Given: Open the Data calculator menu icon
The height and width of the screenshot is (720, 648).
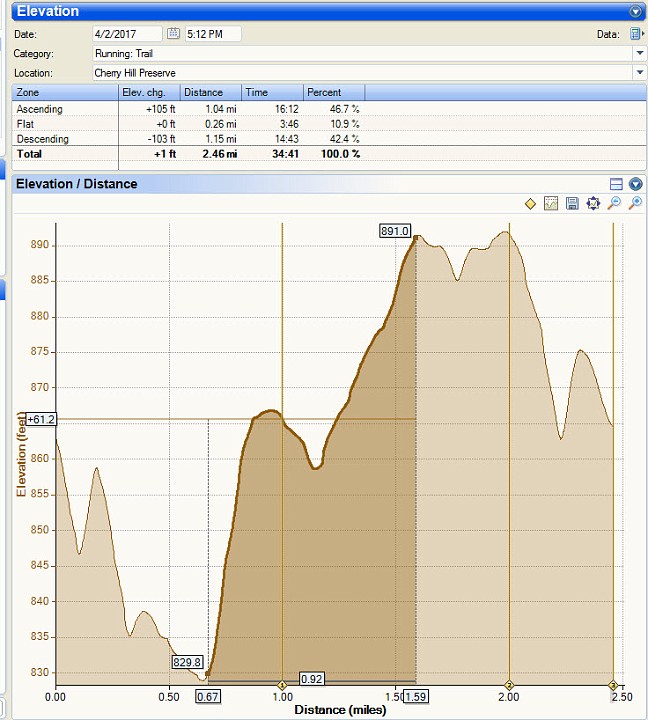Looking at the screenshot, I should coord(637,34).
